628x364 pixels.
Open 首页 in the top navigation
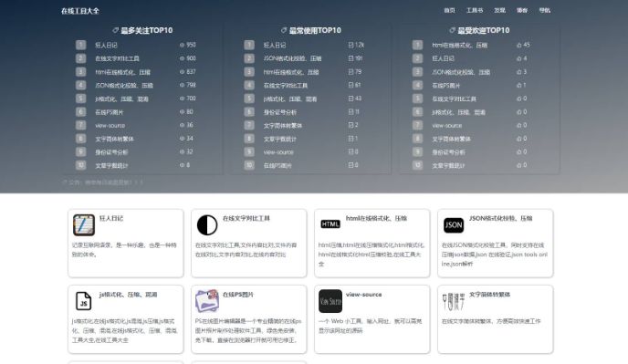449,10
